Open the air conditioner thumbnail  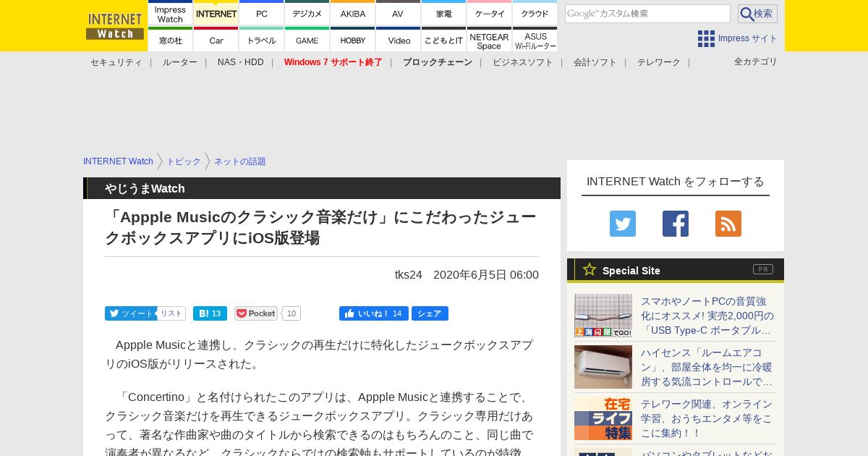(x=603, y=367)
